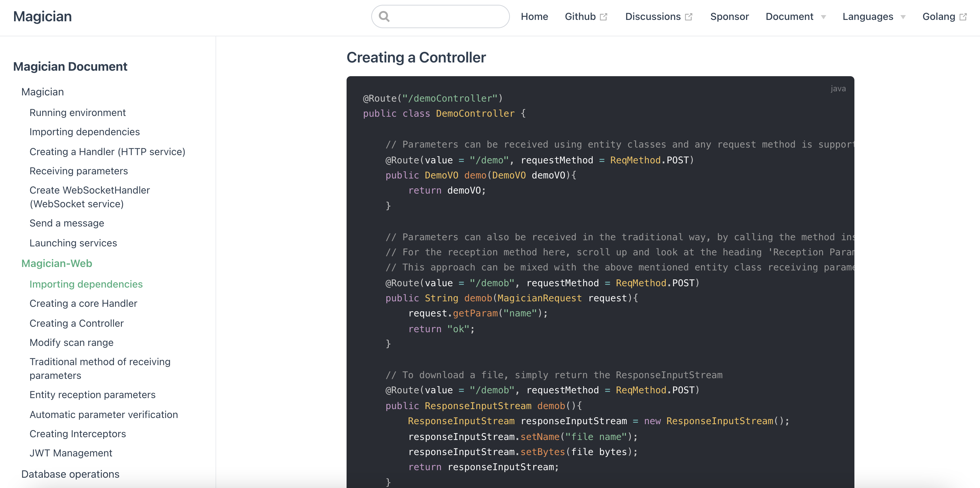Open Creating a Controller sidebar link
The height and width of the screenshot is (488, 980).
(x=77, y=323)
